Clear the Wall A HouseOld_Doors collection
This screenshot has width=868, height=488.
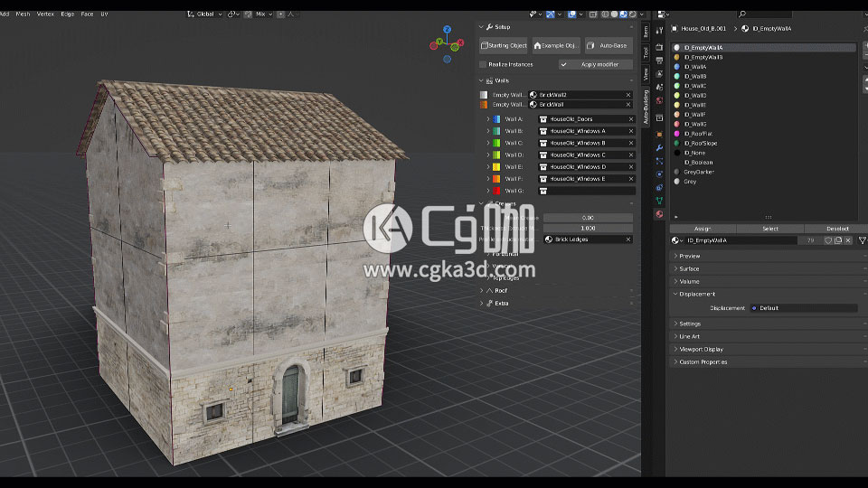click(x=628, y=119)
